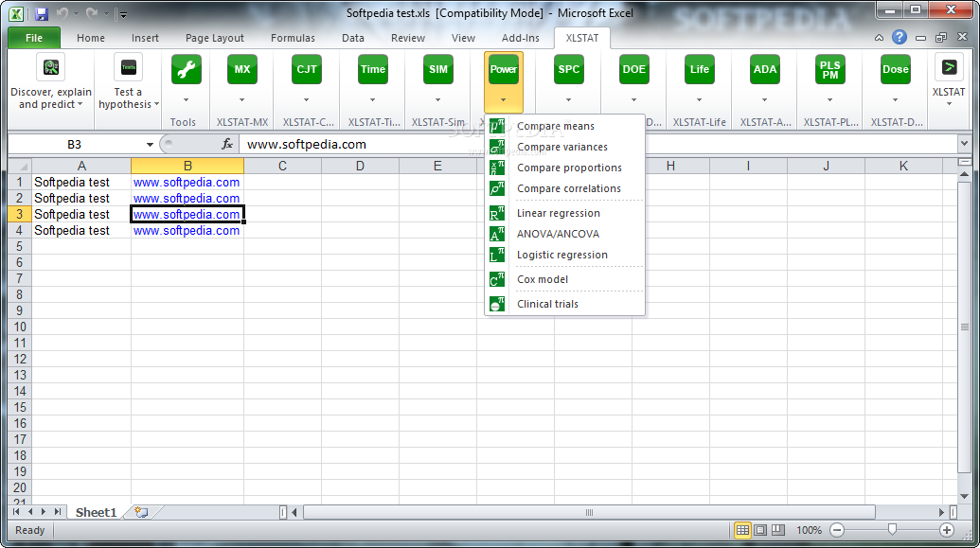Choose Cox model menu entry
The image size is (980, 548).
coord(565,279)
